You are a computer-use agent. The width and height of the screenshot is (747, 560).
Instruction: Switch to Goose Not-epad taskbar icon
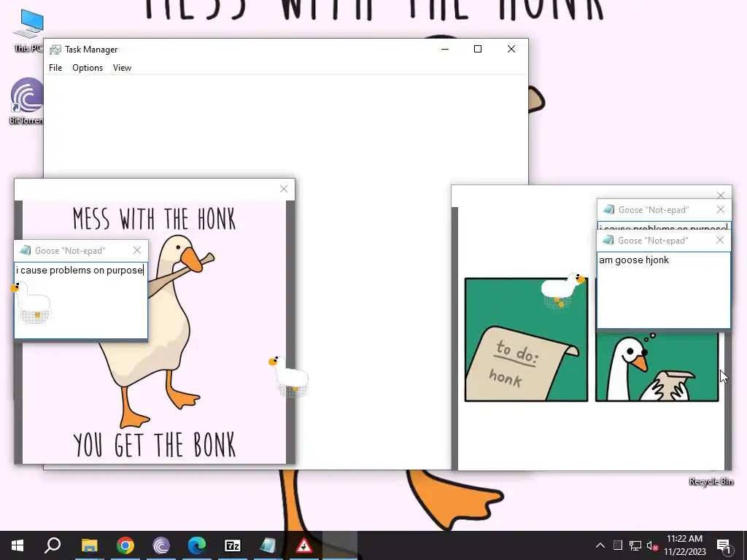click(x=268, y=545)
